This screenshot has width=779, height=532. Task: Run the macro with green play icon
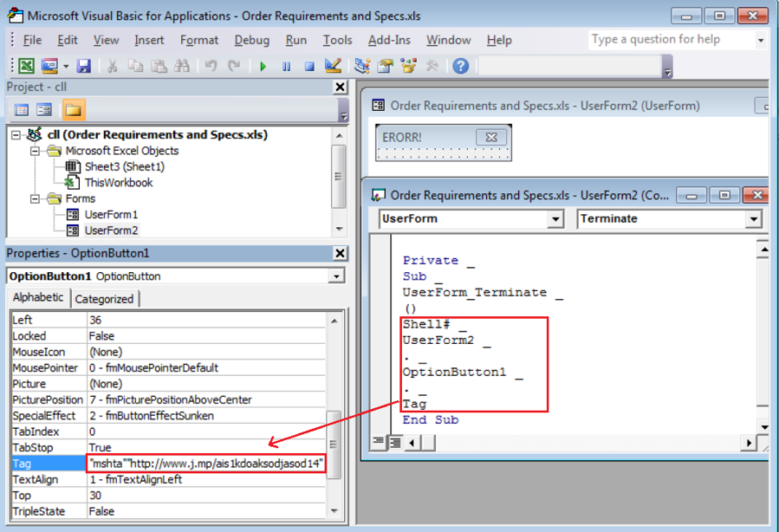pos(263,66)
